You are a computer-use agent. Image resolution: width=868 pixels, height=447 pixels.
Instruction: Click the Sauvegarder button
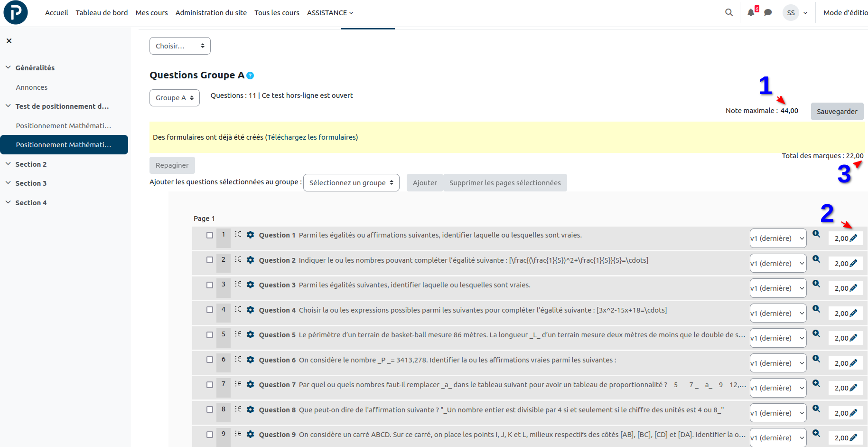point(837,112)
